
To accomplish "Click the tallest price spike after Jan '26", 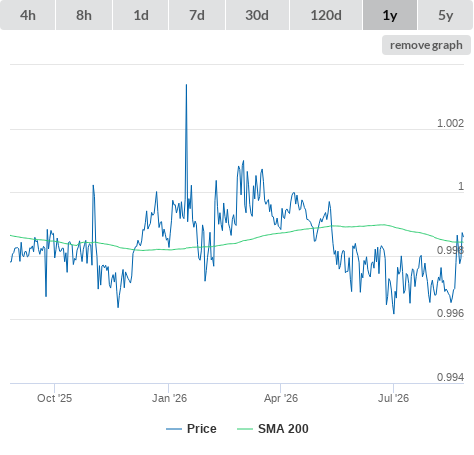I will tap(186, 85).
